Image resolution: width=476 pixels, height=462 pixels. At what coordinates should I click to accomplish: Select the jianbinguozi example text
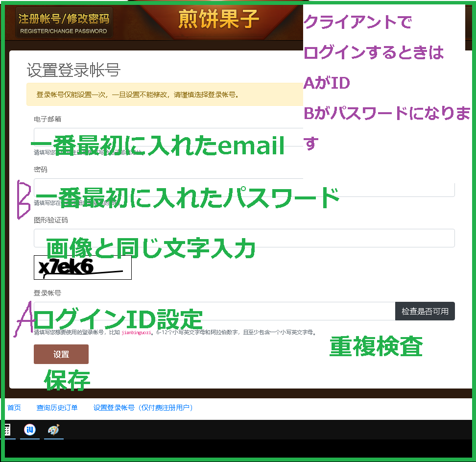point(136,333)
